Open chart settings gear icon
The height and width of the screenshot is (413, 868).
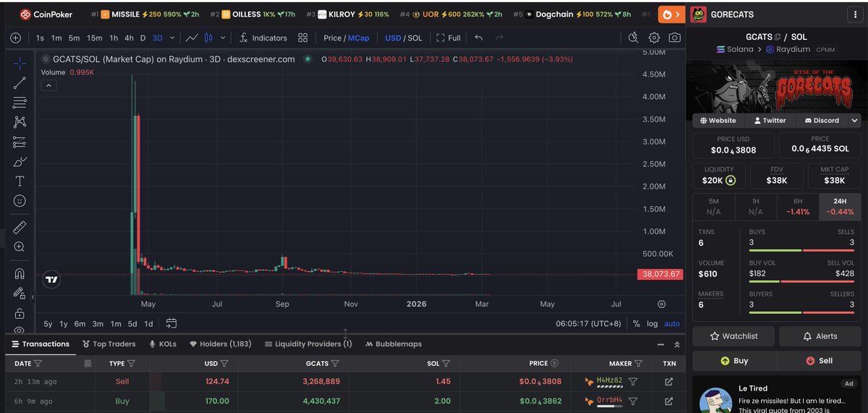coord(654,38)
